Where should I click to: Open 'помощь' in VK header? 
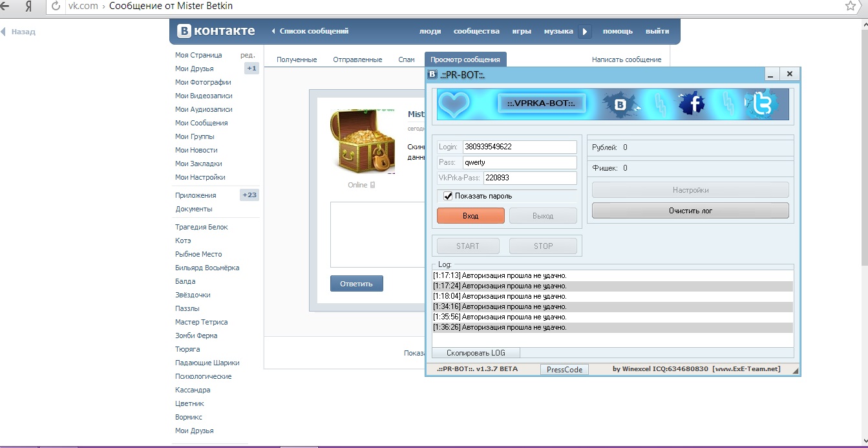(618, 31)
